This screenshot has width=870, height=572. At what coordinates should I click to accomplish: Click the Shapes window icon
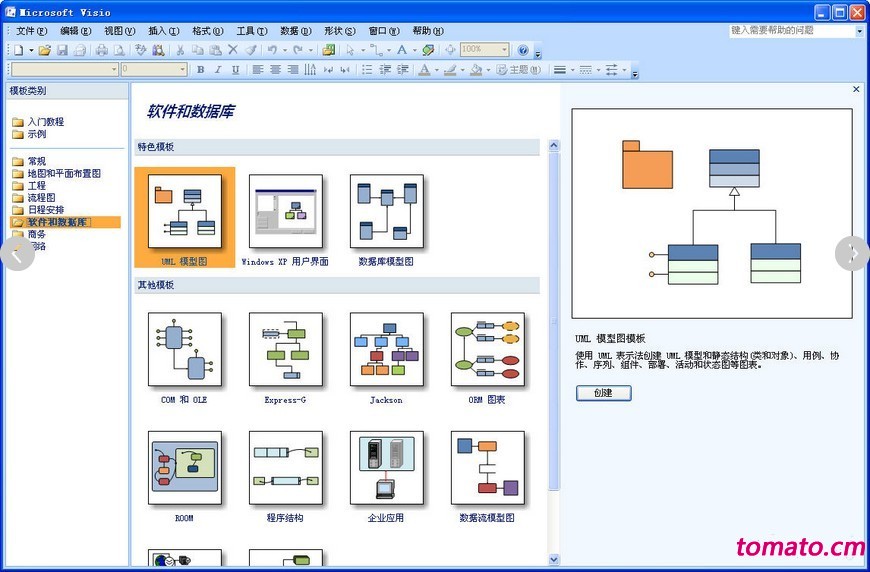click(x=328, y=50)
